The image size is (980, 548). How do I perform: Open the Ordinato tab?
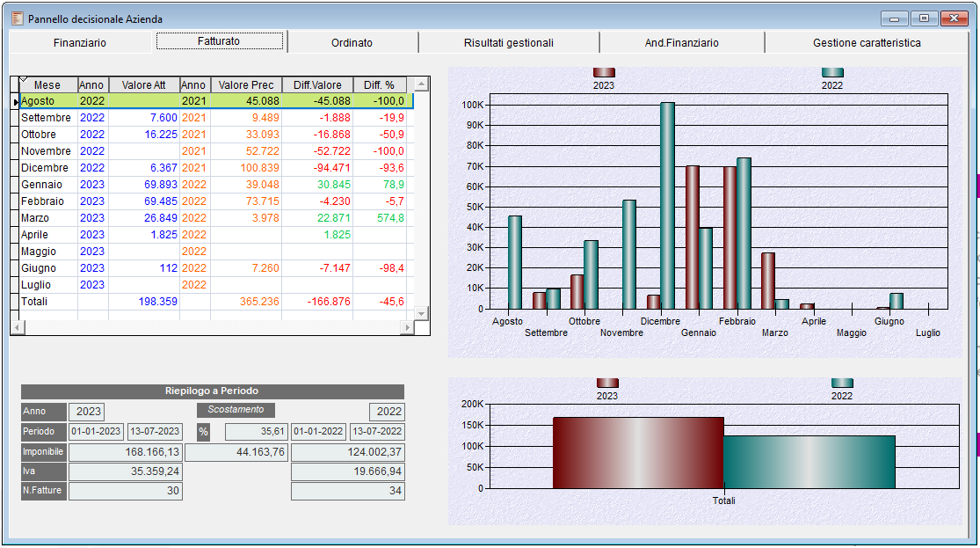pos(352,42)
